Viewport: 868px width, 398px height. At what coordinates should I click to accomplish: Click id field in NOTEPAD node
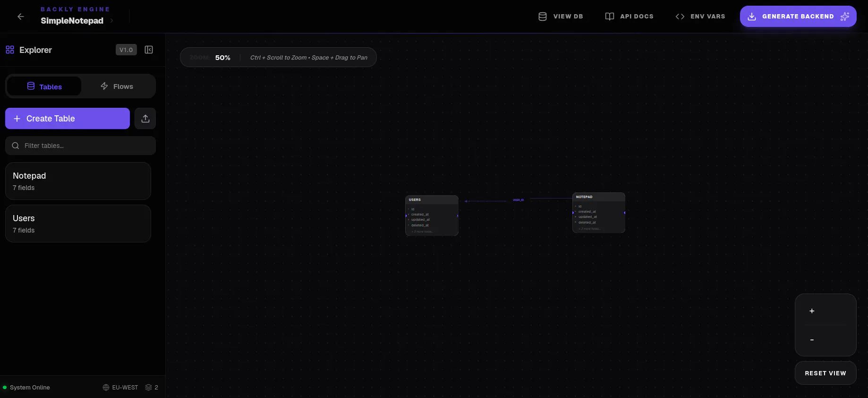580,207
